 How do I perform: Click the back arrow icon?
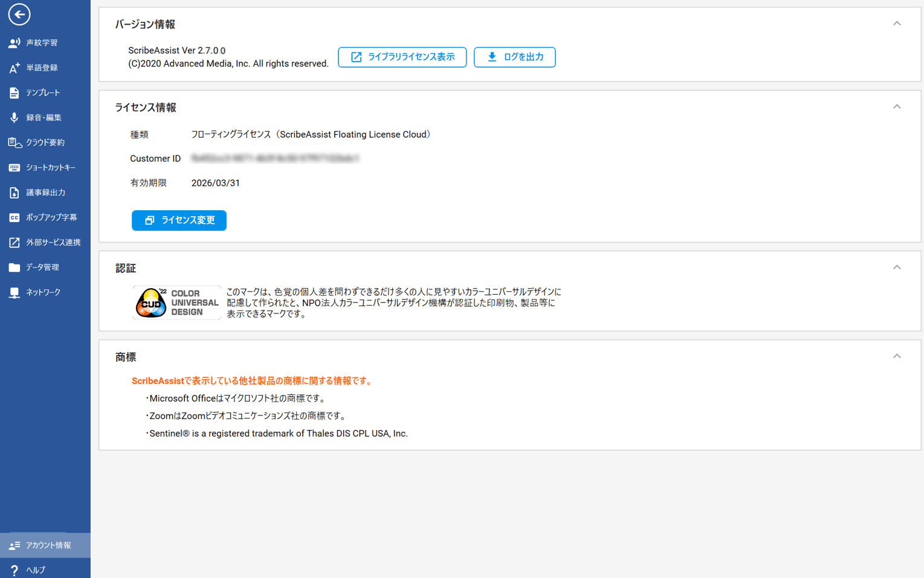(19, 14)
